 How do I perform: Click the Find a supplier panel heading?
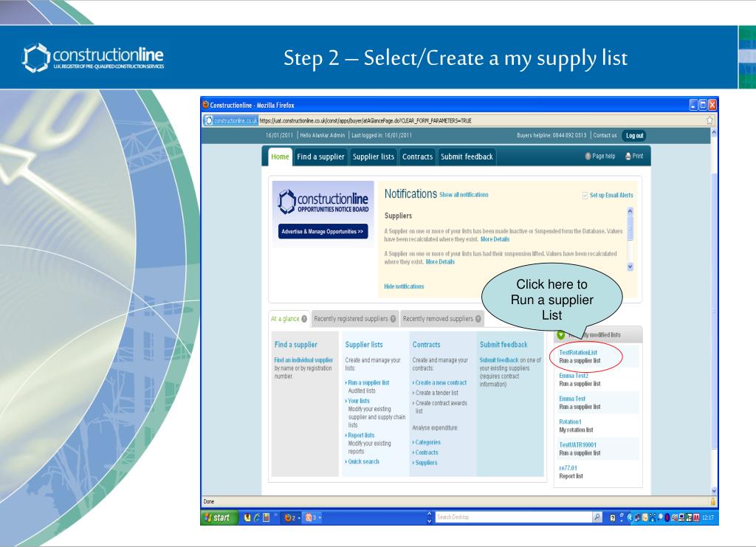coord(295,345)
